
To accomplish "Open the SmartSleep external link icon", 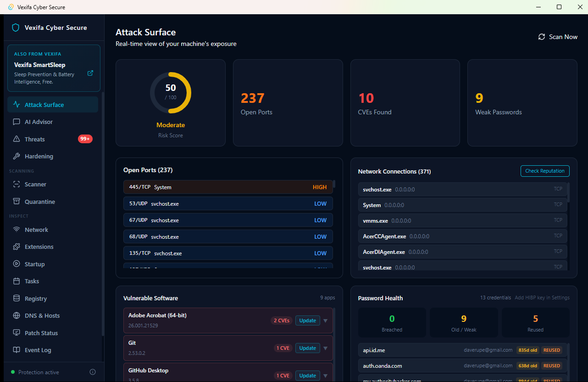I will tap(90, 73).
